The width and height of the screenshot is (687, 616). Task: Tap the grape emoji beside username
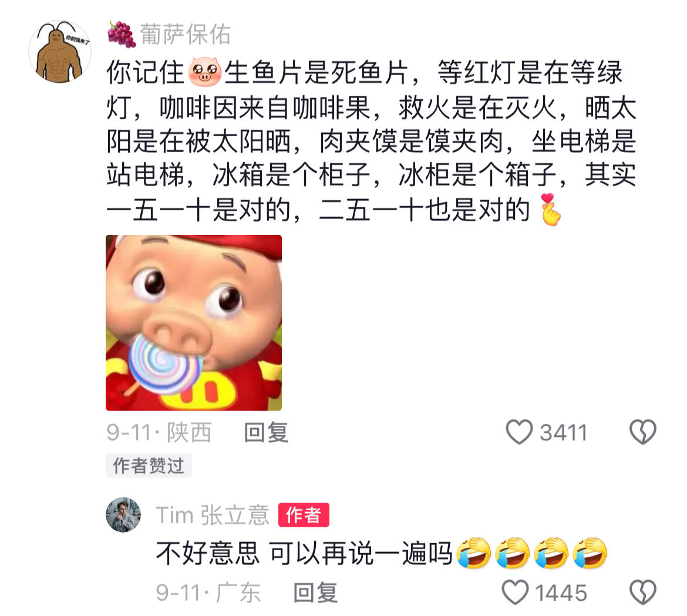pos(122,34)
